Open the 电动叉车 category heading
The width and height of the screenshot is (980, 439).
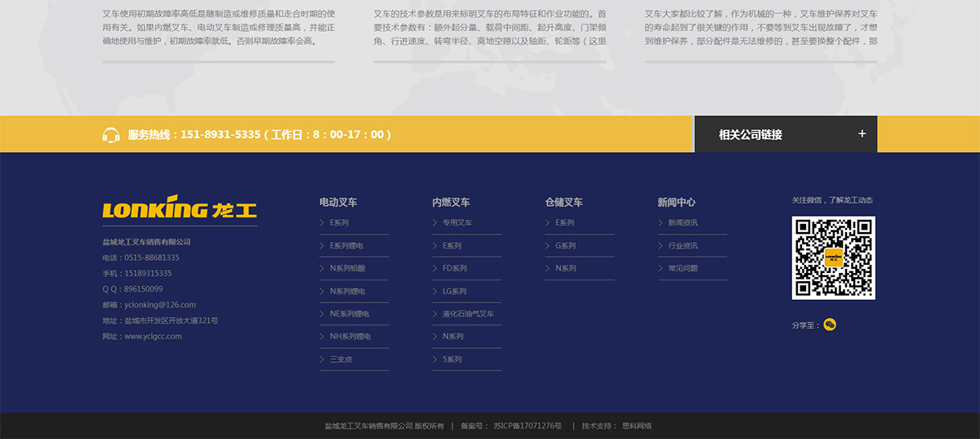tap(338, 202)
